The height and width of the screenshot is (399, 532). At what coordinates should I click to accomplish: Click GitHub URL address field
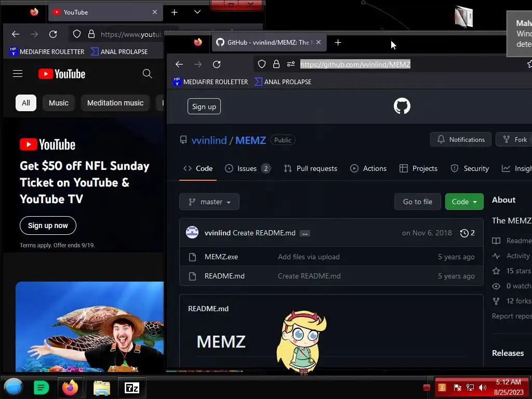point(355,64)
